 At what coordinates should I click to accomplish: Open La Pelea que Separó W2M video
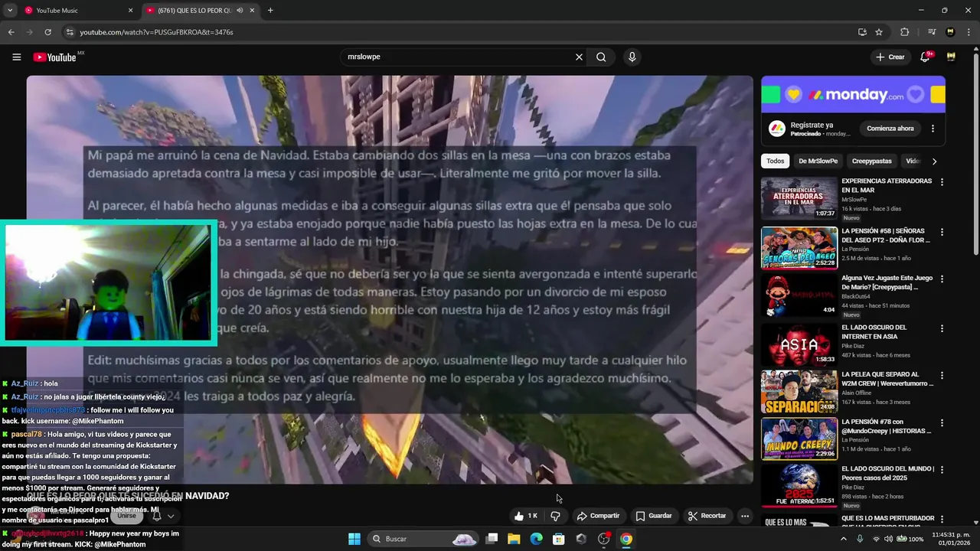point(799,392)
